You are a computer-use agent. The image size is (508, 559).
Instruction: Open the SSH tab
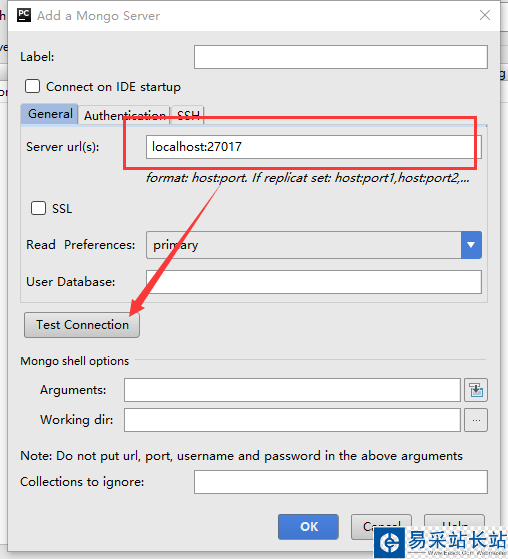[188, 115]
